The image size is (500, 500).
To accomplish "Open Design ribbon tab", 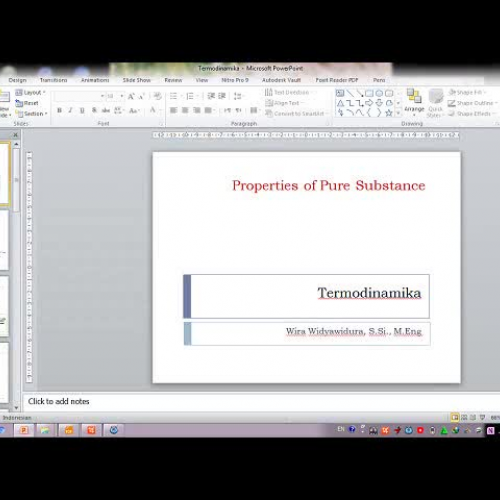I will 17,80.
